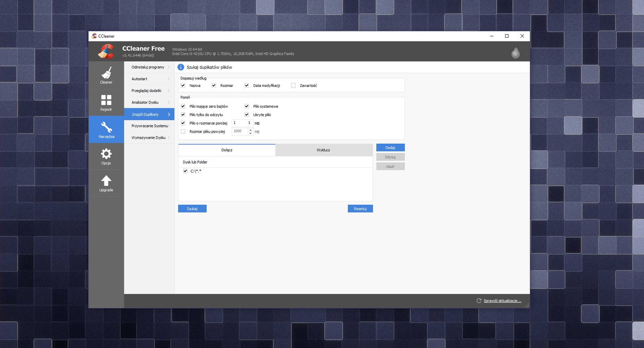Click the pear icon in header
The height and width of the screenshot is (348, 644).
(516, 52)
